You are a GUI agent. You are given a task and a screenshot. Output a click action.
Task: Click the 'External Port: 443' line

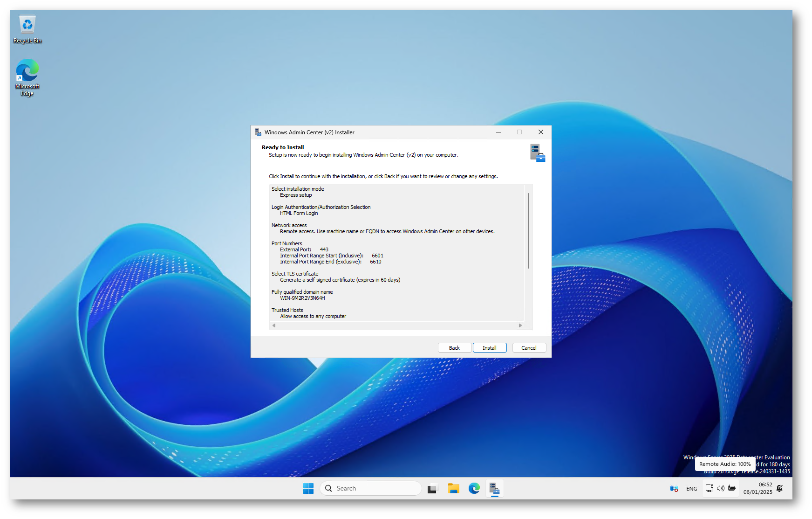(304, 250)
